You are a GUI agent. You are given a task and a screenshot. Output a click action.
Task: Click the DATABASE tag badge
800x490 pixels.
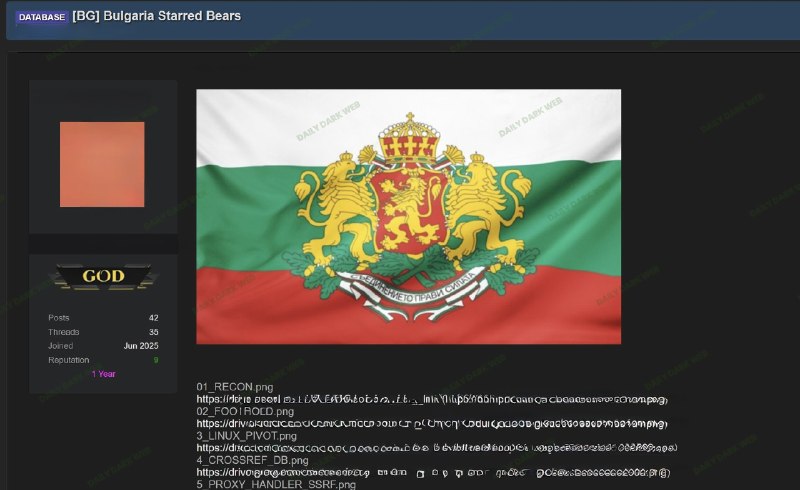pyautogui.click(x=42, y=17)
